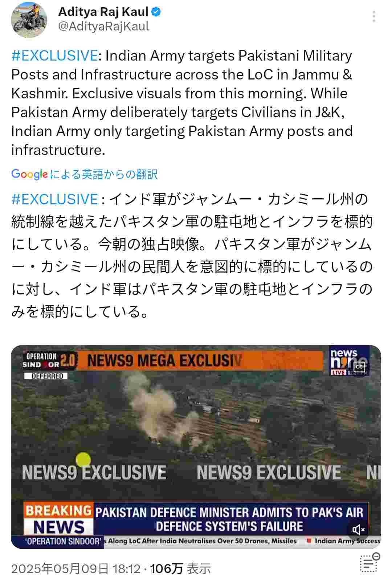Play the News9 exclusive video

point(196,447)
